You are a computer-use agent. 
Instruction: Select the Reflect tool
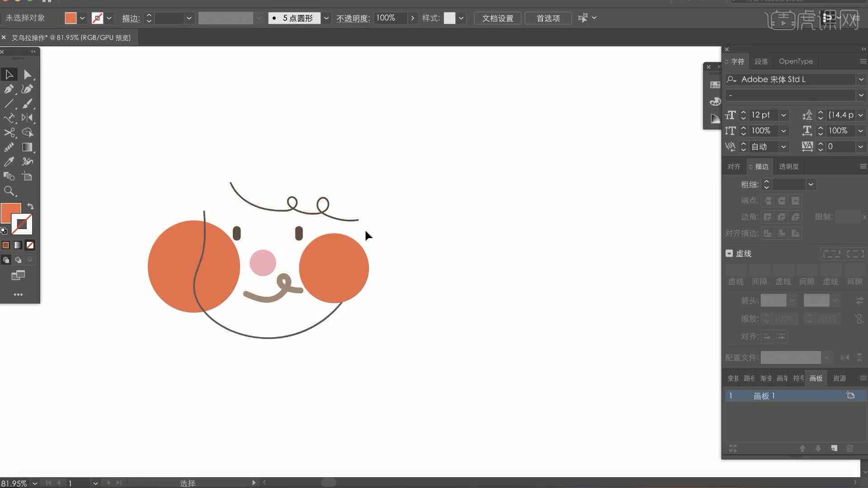click(27, 118)
